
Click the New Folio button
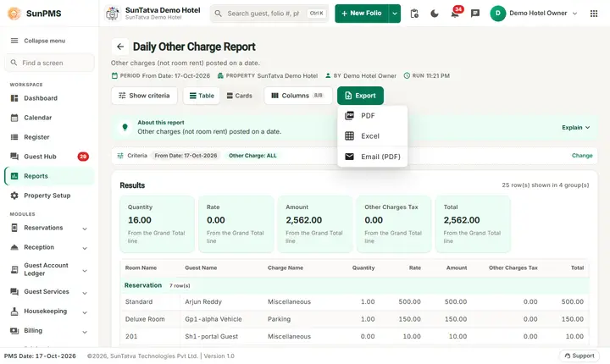pyautogui.click(x=362, y=14)
